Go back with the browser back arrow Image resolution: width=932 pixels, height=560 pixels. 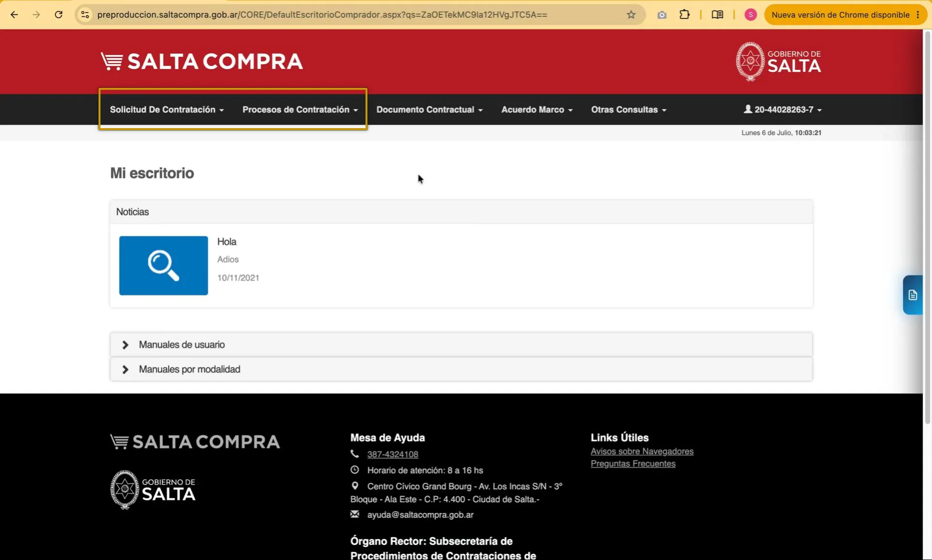(x=14, y=15)
